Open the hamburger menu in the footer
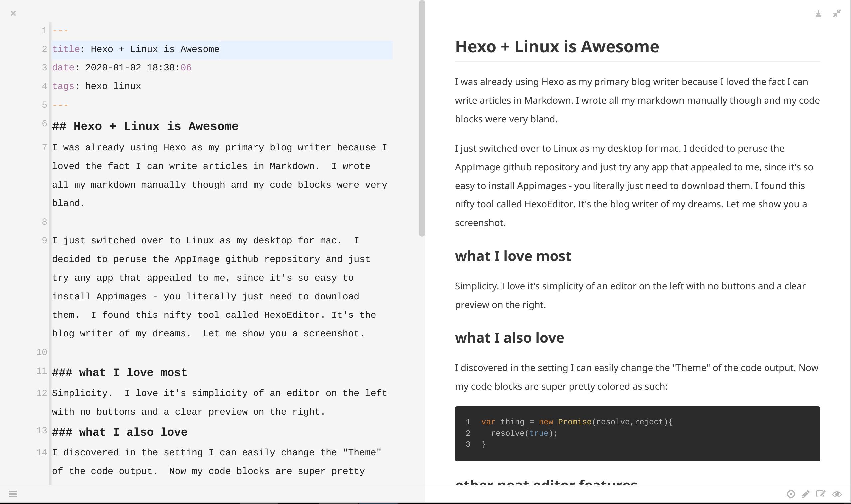Image resolution: width=851 pixels, height=504 pixels. coord(13,494)
